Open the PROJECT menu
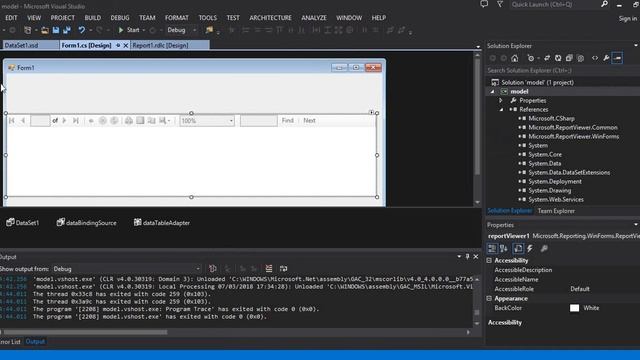Image resolution: width=640 pixels, height=360 pixels. (x=62, y=18)
